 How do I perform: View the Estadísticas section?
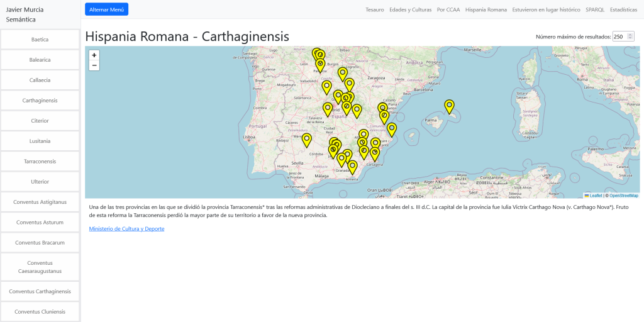click(623, 9)
